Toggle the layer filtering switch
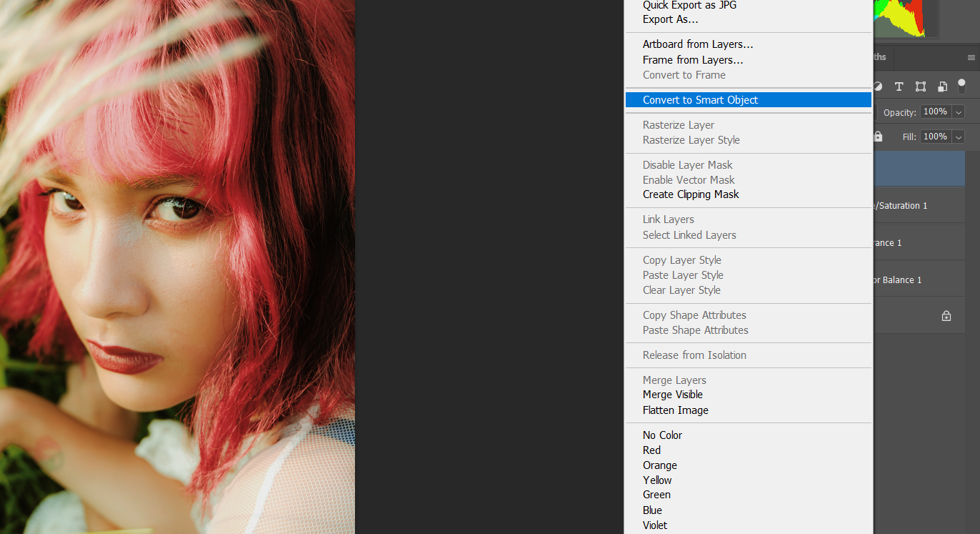Screen dimensions: 980x534 961,86
